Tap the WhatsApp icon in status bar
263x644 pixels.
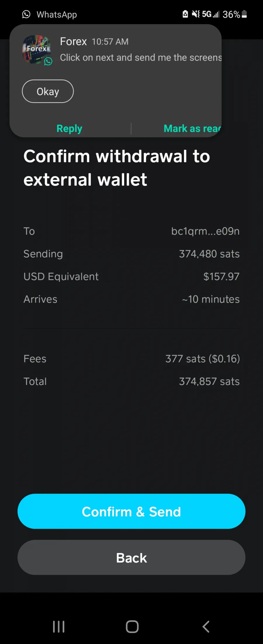click(26, 14)
